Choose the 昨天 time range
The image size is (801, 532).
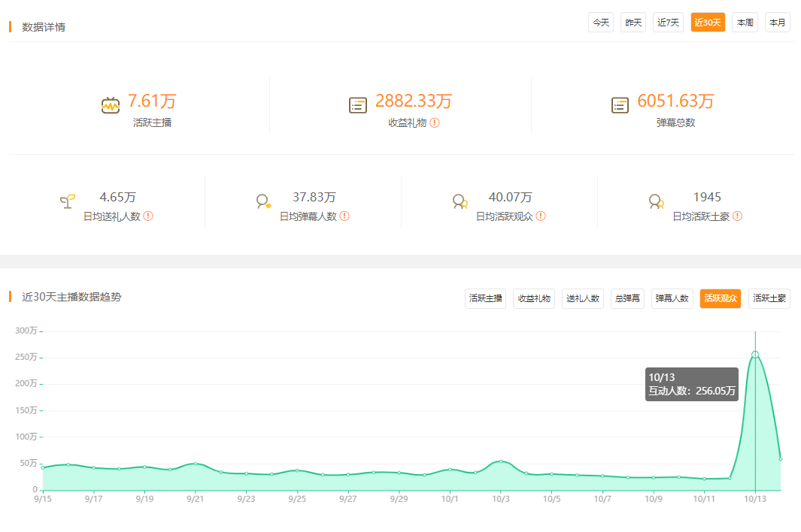tap(633, 23)
